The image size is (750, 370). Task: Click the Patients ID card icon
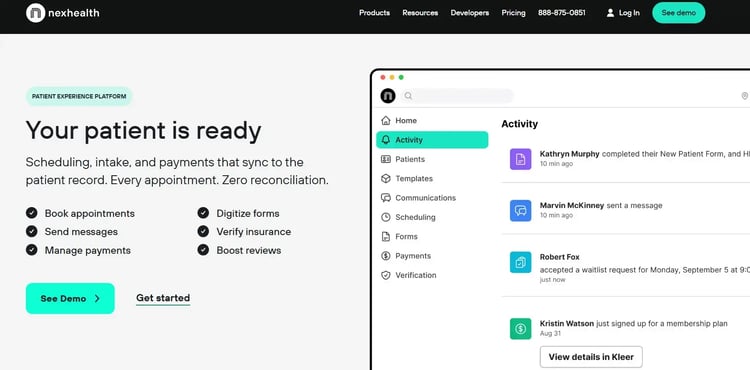(386, 159)
